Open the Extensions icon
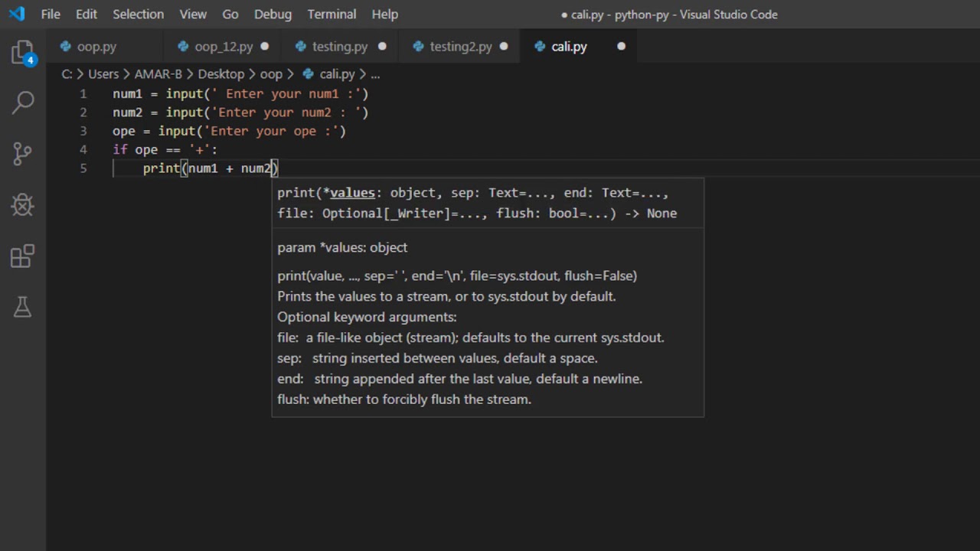Viewport: 980px width, 551px height. tap(23, 256)
